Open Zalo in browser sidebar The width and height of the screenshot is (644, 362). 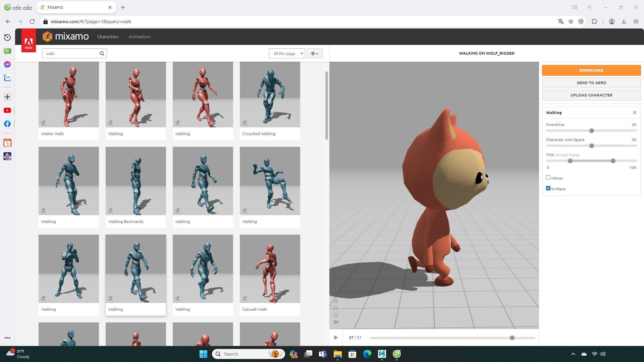7,78
